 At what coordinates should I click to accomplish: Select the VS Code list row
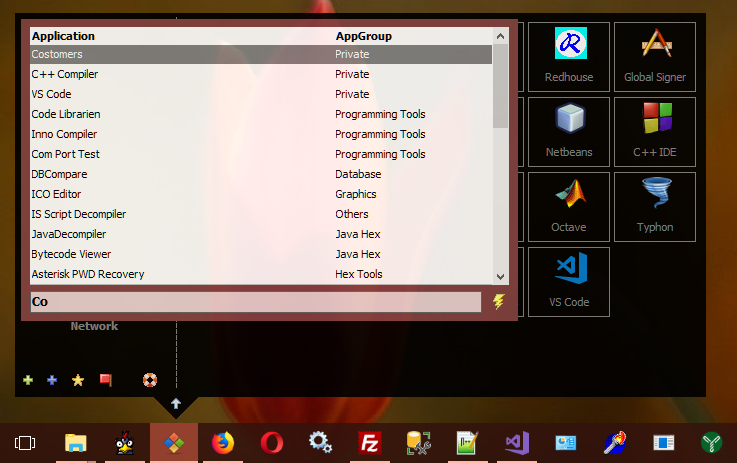click(261, 94)
